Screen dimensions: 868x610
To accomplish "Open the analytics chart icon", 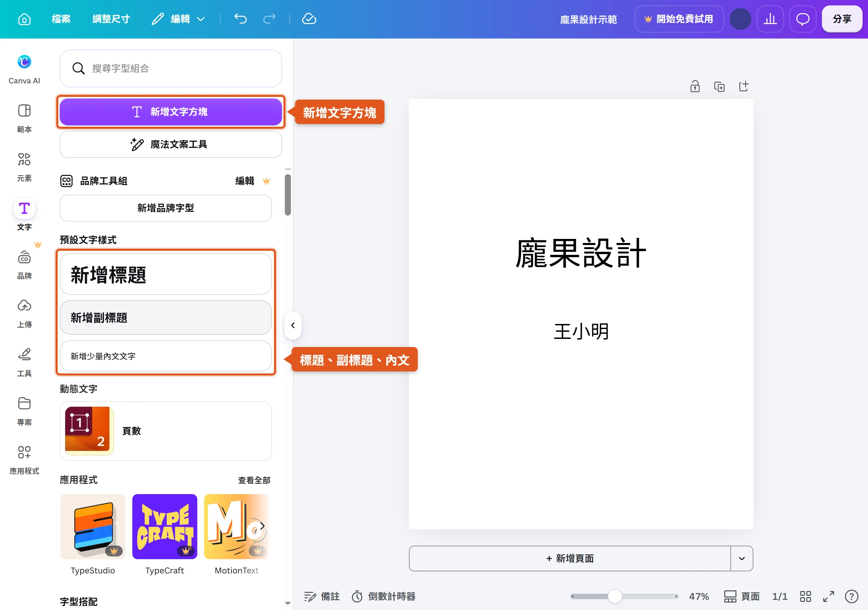I will 770,19.
